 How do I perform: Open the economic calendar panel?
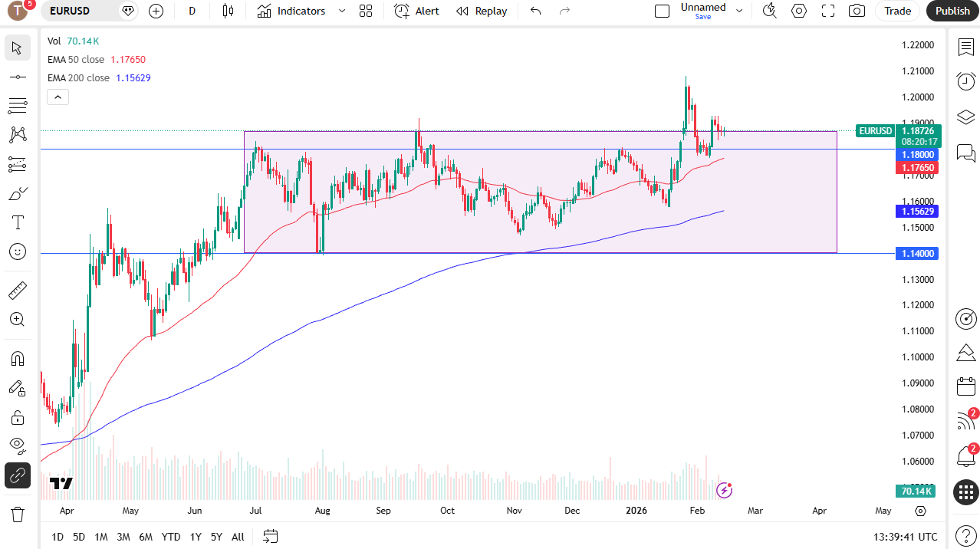pos(965,387)
